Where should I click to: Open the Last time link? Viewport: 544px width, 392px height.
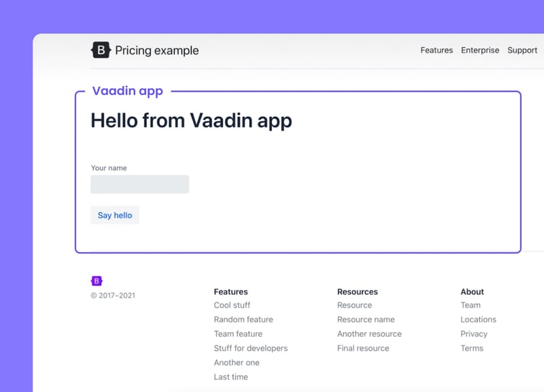(231, 376)
